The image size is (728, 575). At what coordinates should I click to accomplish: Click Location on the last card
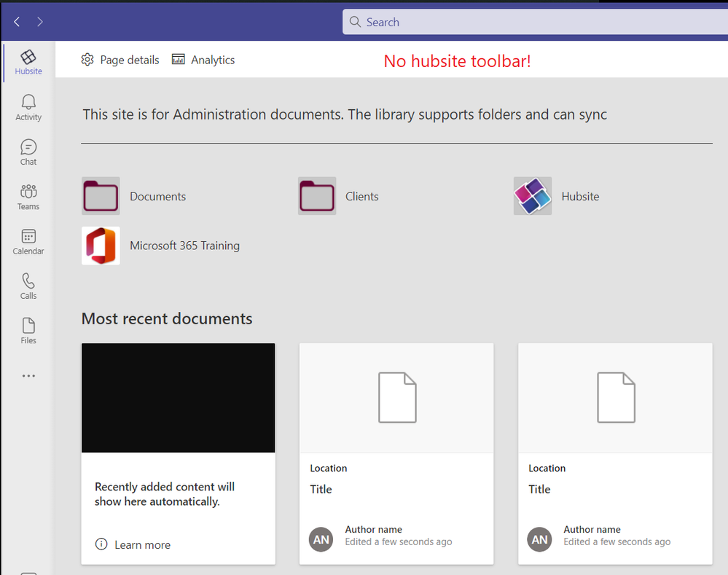pyautogui.click(x=547, y=468)
